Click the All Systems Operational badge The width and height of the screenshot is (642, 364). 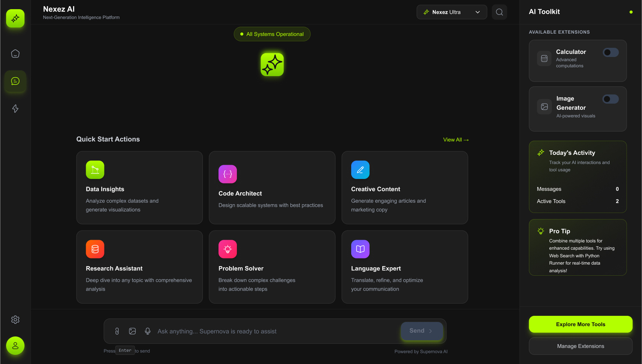pyautogui.click(x=272, y=34)
